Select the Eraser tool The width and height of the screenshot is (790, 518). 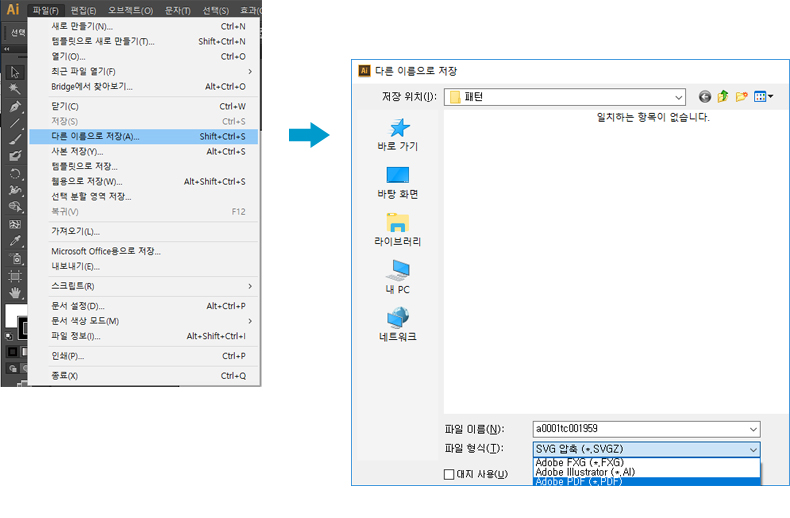(x=15, y=156)
